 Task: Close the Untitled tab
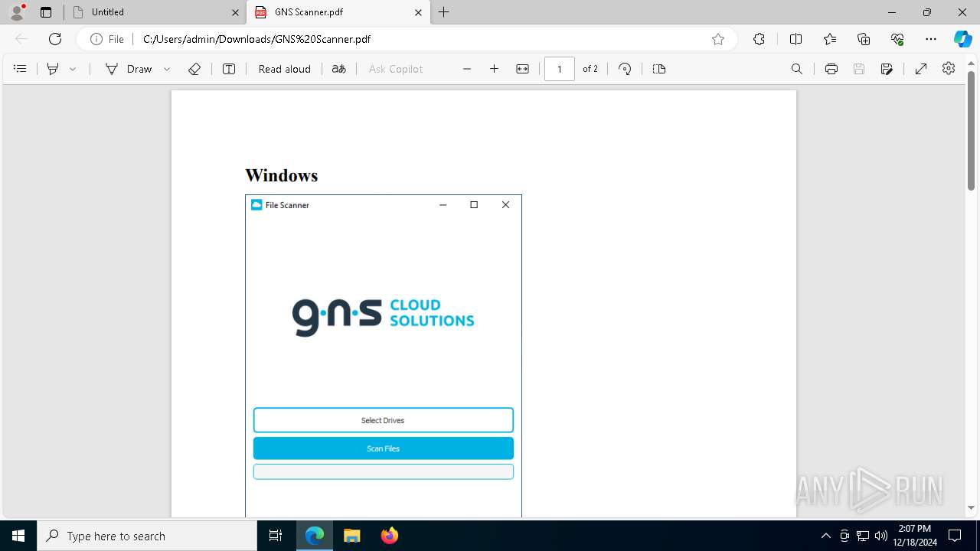tap(236, 12)
